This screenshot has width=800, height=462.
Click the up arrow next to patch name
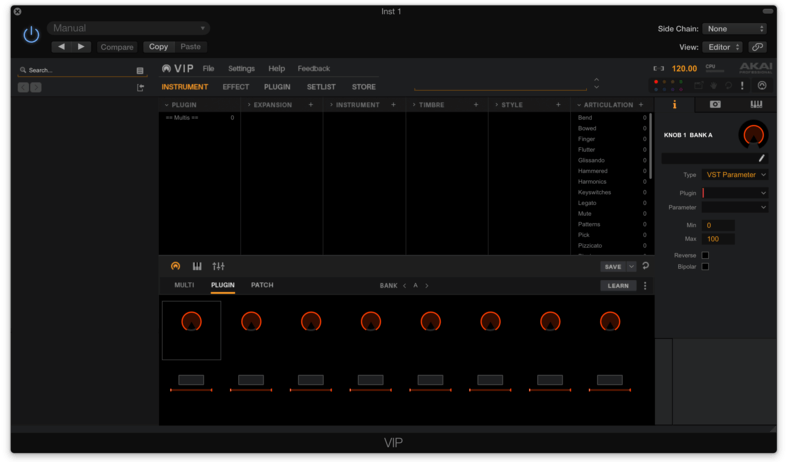click(596, 80)
